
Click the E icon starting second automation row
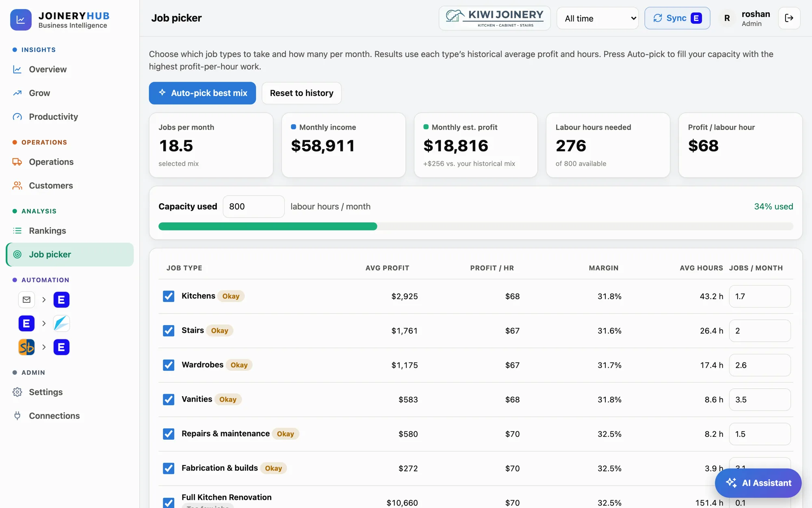(x=26, y=323)
